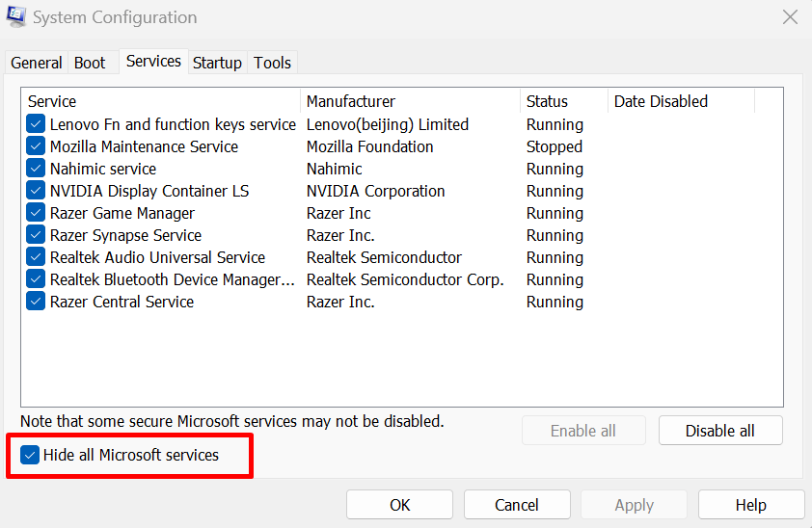Sort services by Manufacturer column header

pos(351,101)
